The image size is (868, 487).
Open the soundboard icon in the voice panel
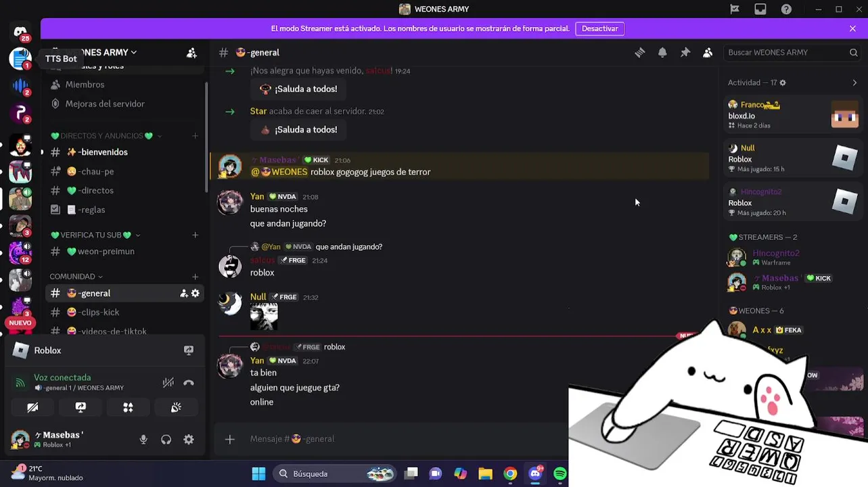176,407
